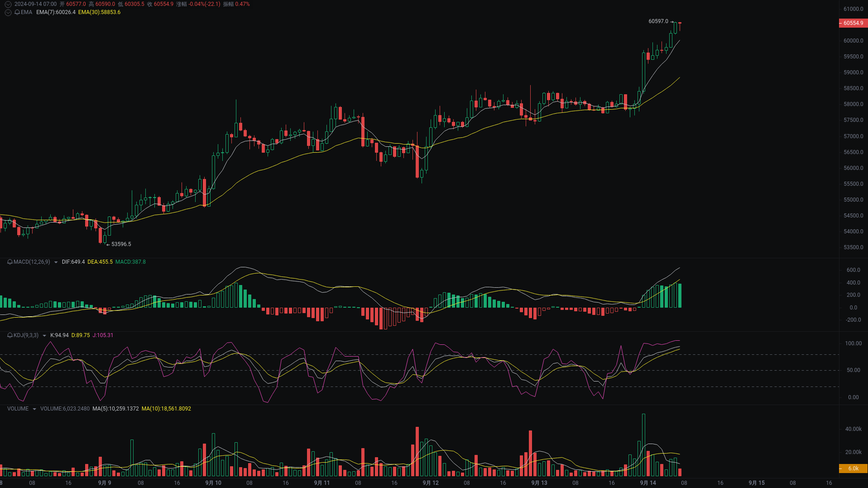This screenshot has height=488, width=868.
Task: Collapse the EMA legend row using its circle chevron
Action: point(8,12)
